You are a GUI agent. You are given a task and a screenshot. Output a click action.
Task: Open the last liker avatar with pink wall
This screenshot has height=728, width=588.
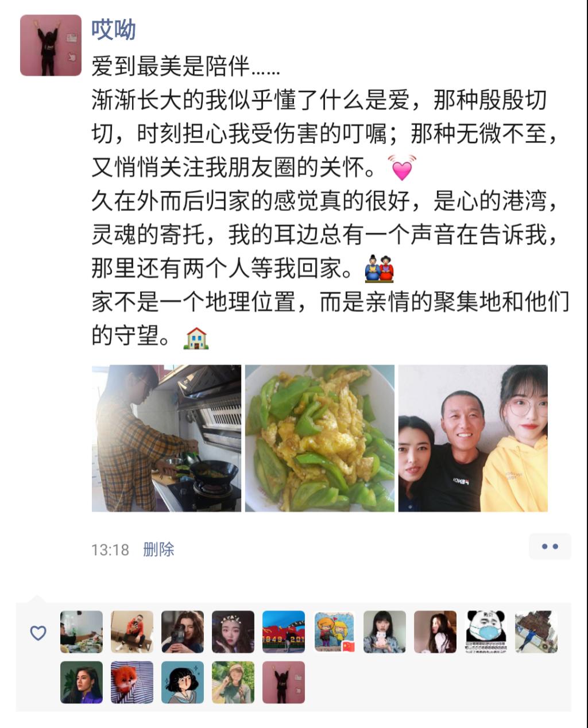[284, 683]
